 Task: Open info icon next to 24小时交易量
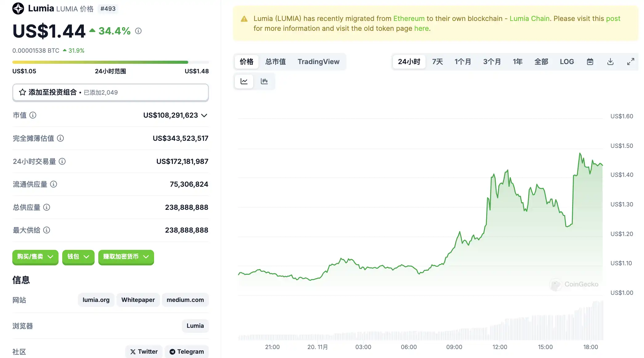[x=62, y=161]
